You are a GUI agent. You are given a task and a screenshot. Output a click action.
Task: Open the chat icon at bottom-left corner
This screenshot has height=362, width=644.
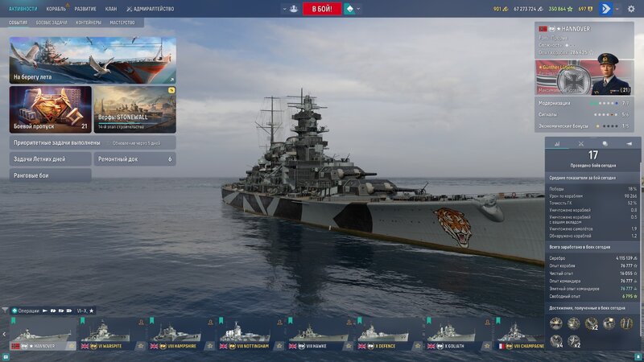6,357
